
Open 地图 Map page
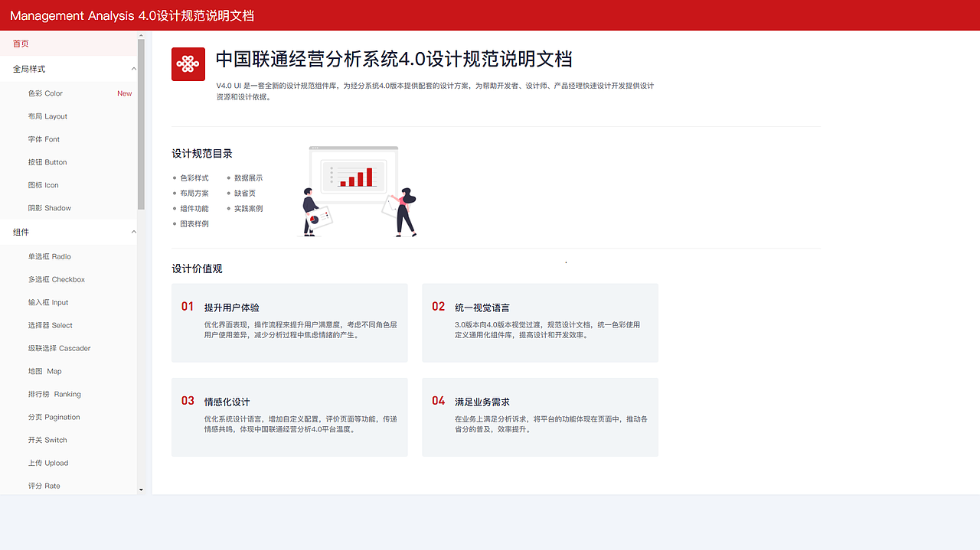click(x=44, y=371)
